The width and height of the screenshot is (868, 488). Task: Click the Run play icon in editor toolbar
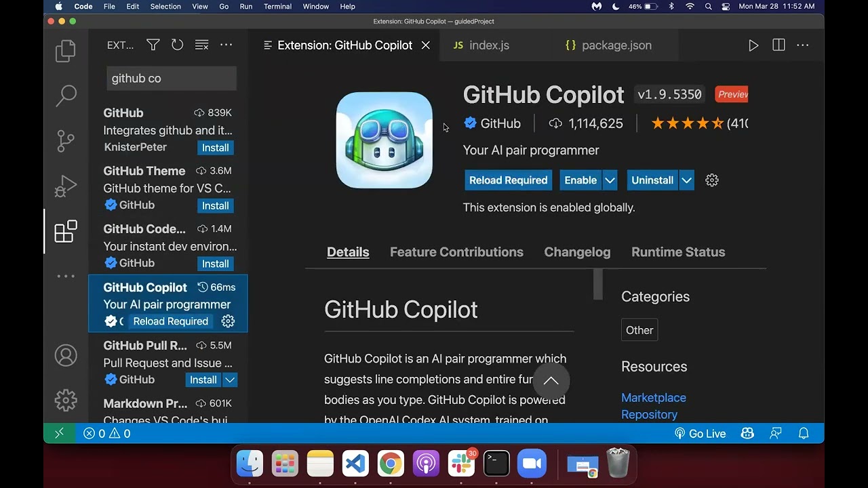tap(753, 45)
